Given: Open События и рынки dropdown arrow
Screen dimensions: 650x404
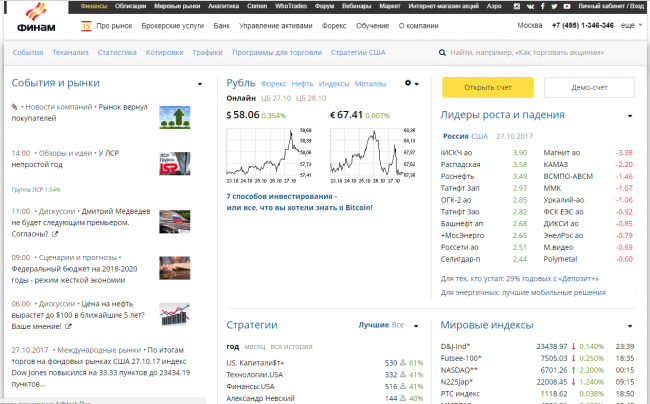Looking at the screenshot, I should [200, 85].
